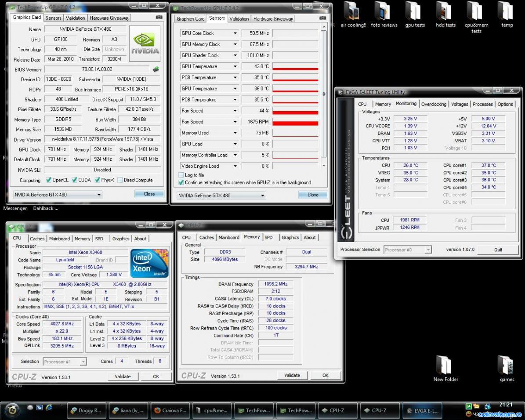
Task: Switch to Sensors tab in left GPU-Z window
Action: [53, 18]
